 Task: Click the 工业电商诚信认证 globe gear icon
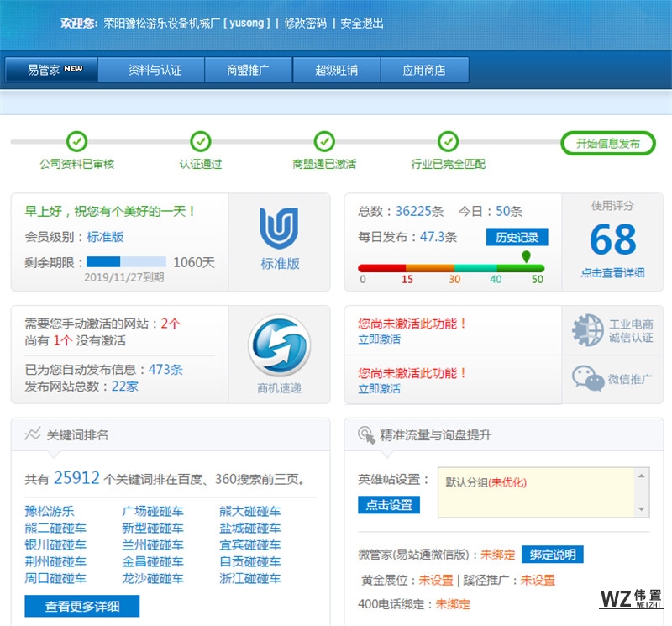point(588,330)
